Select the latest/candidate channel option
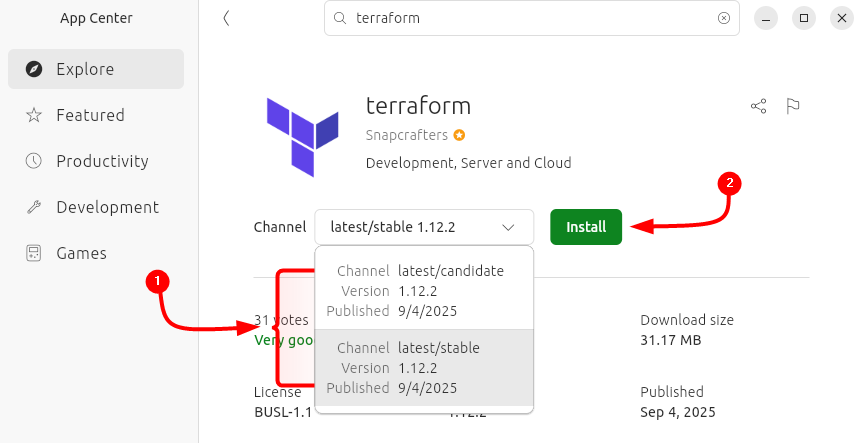Image resolution: width=856 pixels, height=443 pixels. coord(424,291)
